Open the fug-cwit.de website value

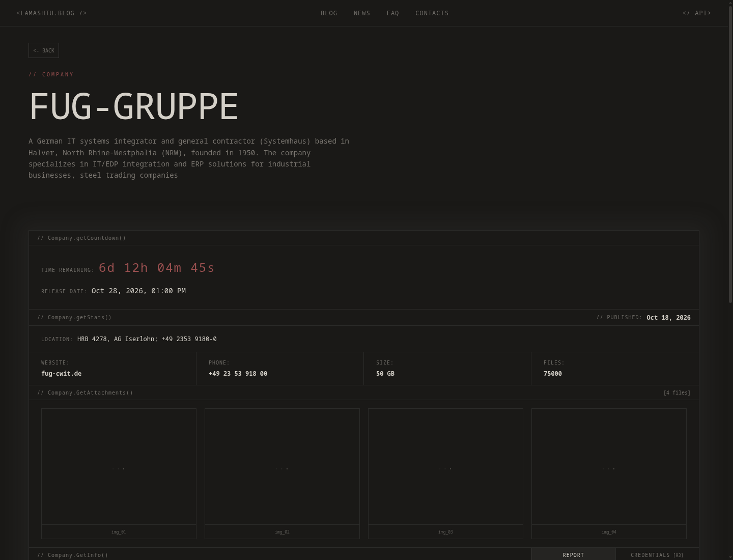coord(62,374)
